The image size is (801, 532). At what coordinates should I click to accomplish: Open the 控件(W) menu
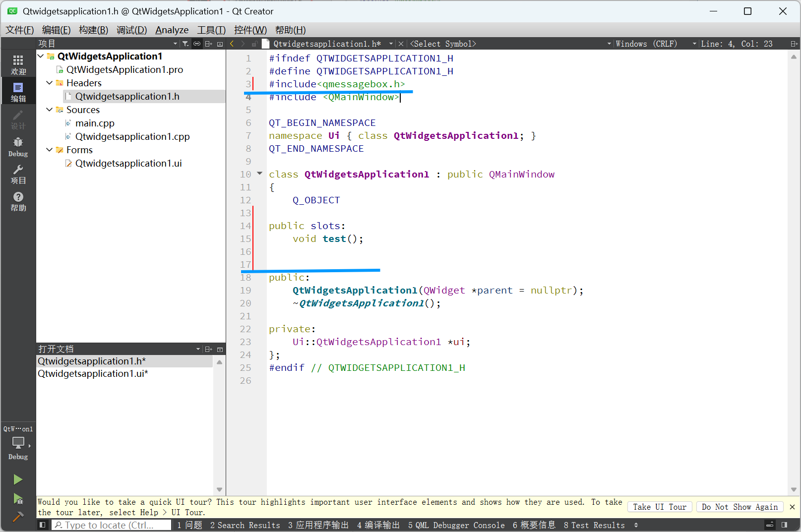point(250,30)
